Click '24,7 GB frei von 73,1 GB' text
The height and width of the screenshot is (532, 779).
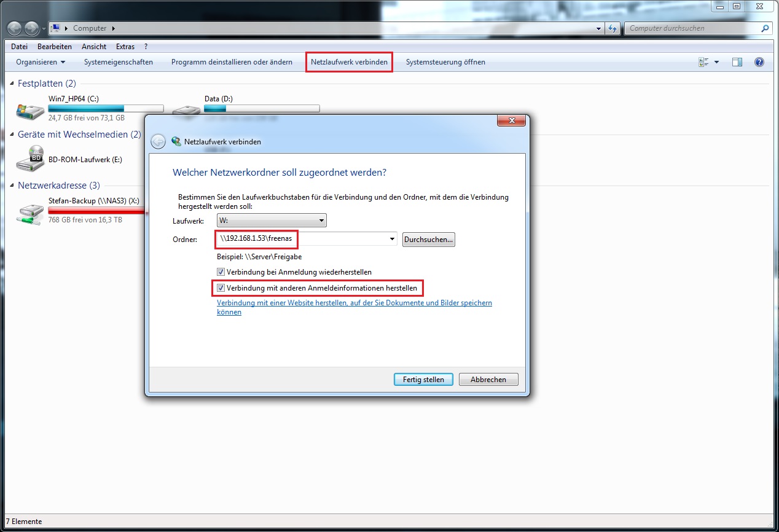click(86, 118)
